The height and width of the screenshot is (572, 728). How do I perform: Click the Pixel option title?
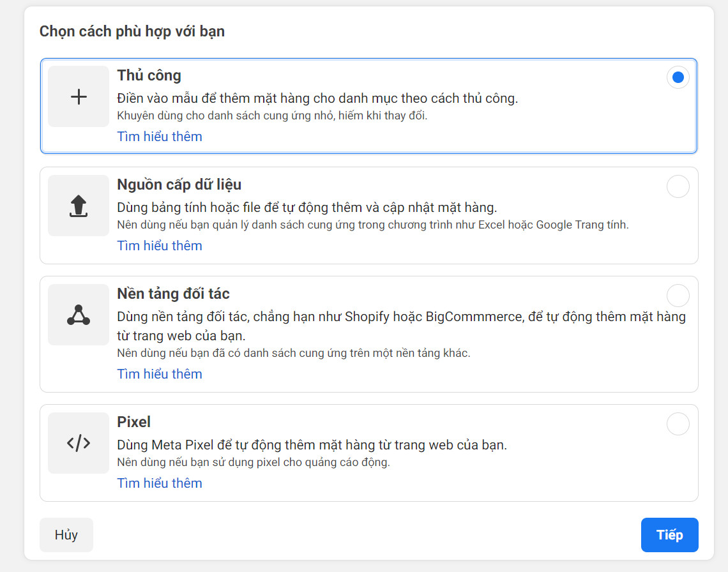tap(133, 421)
